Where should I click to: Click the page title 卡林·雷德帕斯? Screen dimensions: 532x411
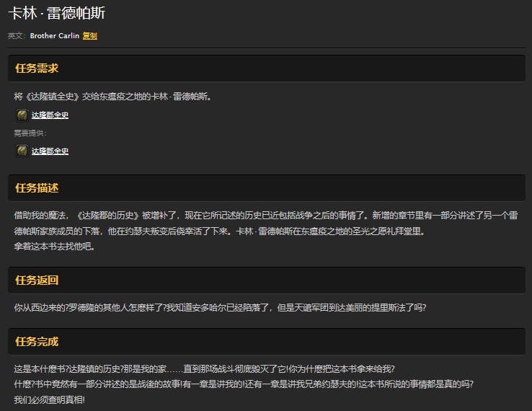pyautogui.click(x=57, y=14)
